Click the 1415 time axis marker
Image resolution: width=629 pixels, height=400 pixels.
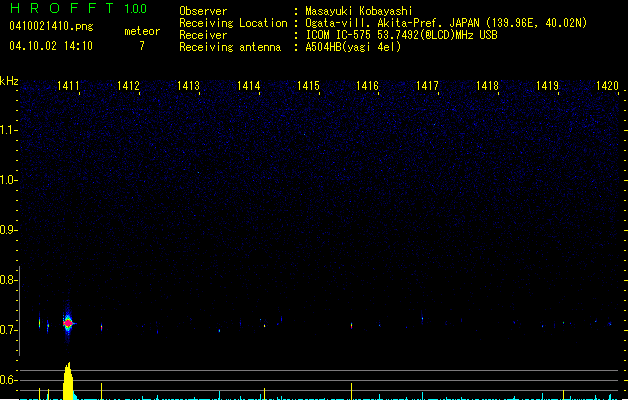[x=308, y=86]
